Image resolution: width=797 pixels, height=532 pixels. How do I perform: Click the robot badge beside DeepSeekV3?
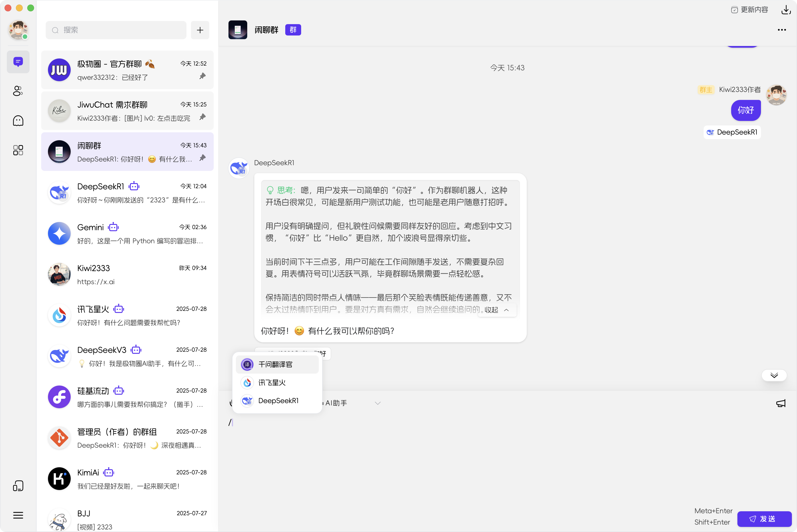click(136, 349)
